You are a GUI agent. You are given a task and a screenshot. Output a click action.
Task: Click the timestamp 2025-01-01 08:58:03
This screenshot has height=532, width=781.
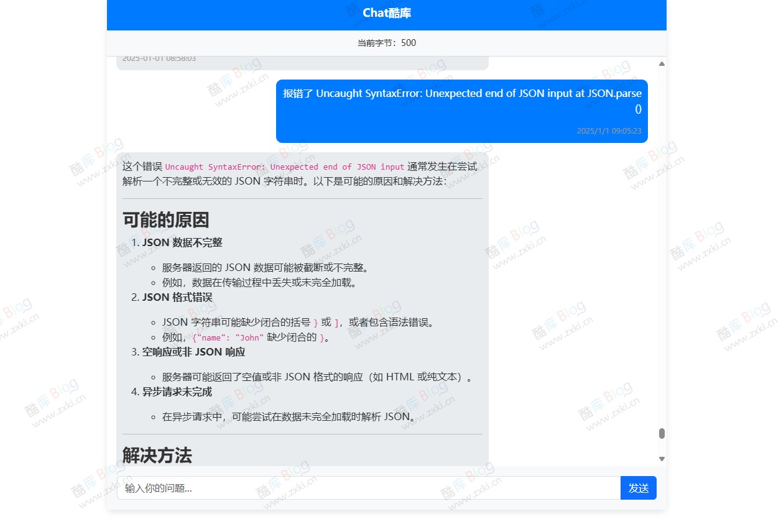click(159, 58)
